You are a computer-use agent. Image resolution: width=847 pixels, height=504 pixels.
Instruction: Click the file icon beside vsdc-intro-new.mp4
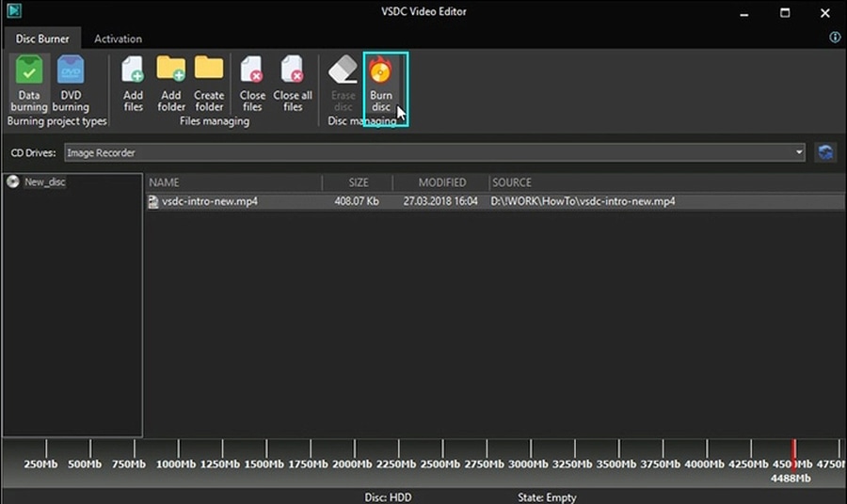click(153, 202)
